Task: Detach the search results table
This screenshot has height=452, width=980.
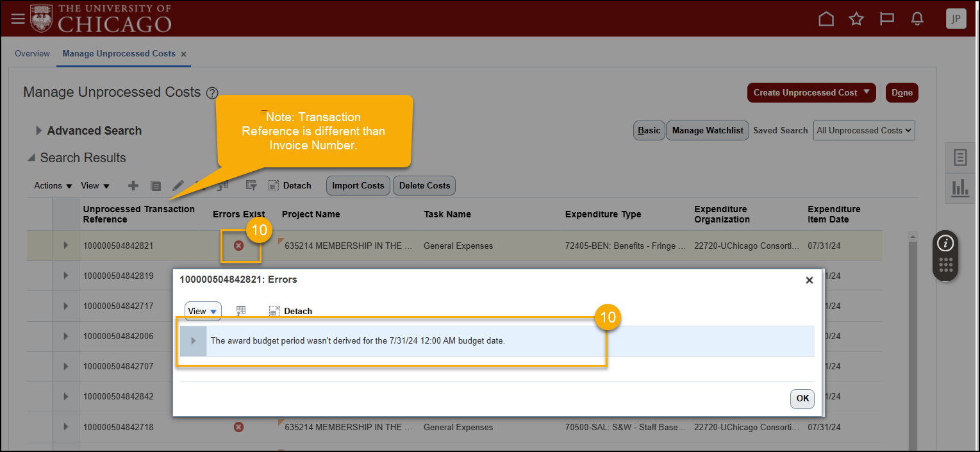Action: click(290, 185)
